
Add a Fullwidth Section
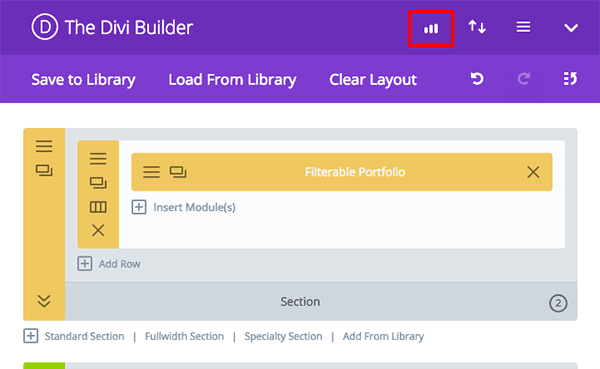pos(184,336)
